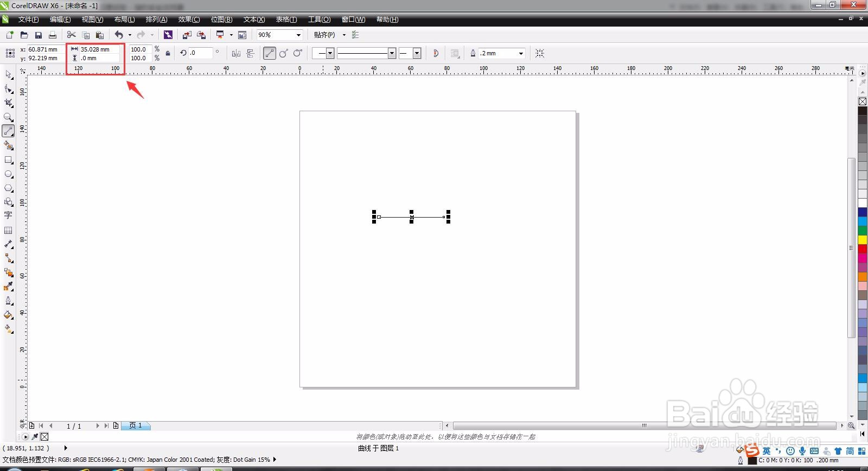Open the 位图(B) menu
868x471 pixels.
pos(221,20)
